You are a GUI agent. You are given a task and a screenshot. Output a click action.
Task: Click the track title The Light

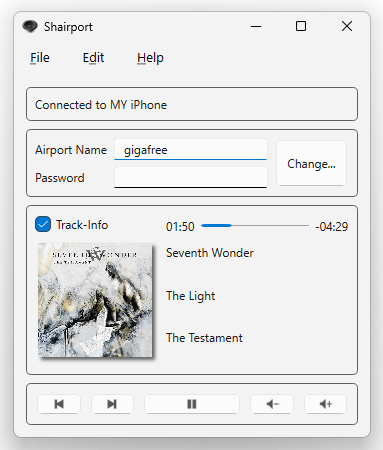click(x=191, y=296)
